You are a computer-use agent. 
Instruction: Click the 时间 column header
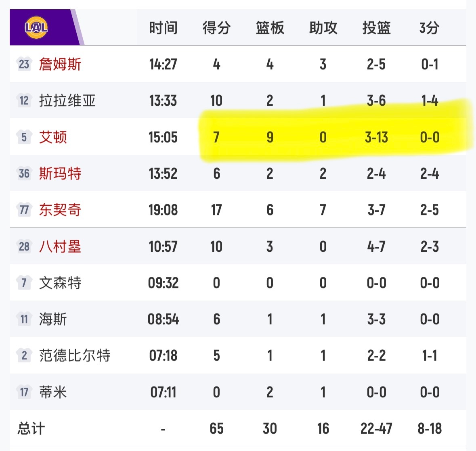(x=164, y=28)
